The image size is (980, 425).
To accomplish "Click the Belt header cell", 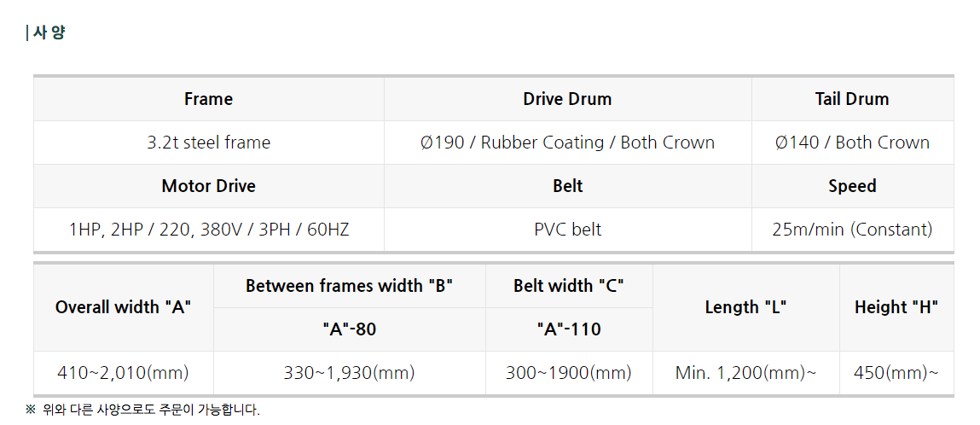I will coord(567,186).
